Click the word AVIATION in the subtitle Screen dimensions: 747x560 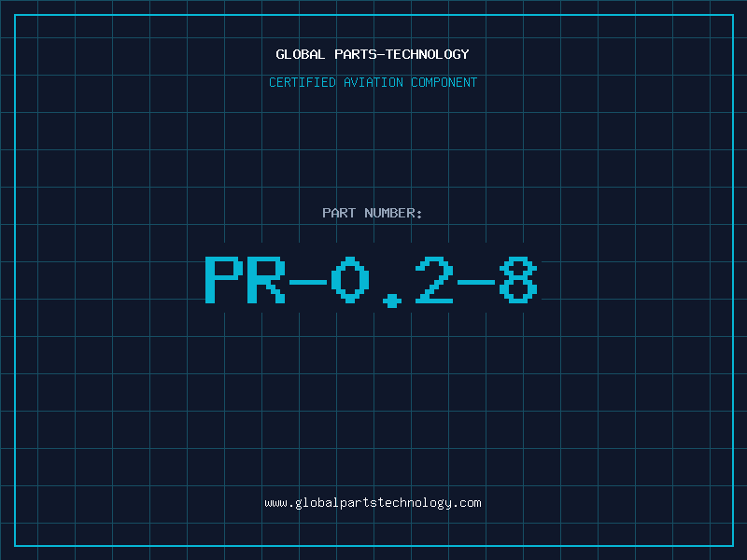(x=373, y=82)
